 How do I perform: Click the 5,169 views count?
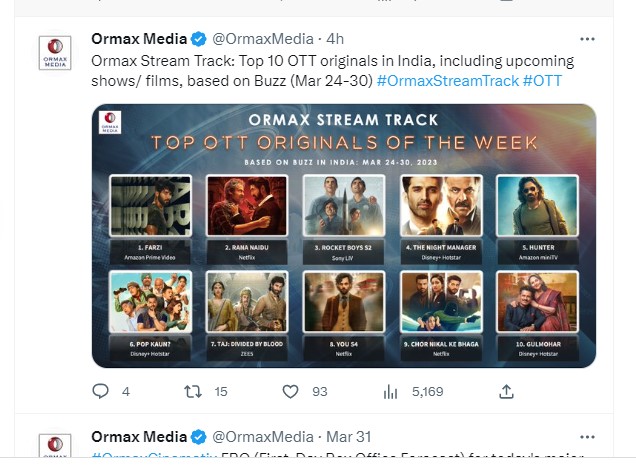click(x=428, y=392)
